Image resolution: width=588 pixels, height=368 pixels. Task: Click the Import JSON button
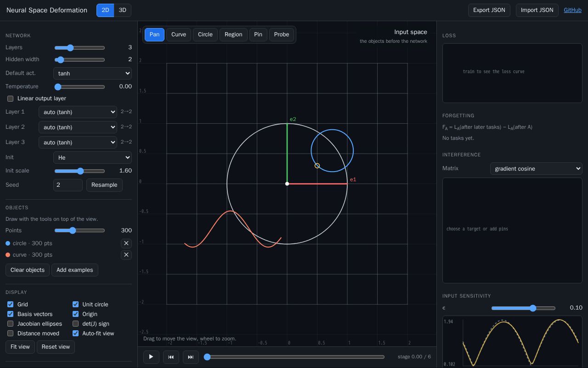537,10
